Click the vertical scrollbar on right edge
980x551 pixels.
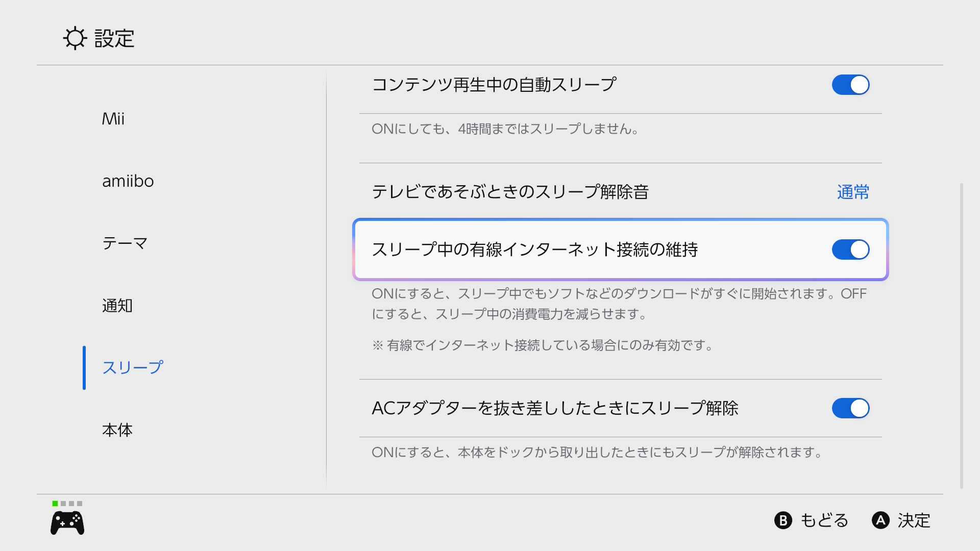[962, 336]
